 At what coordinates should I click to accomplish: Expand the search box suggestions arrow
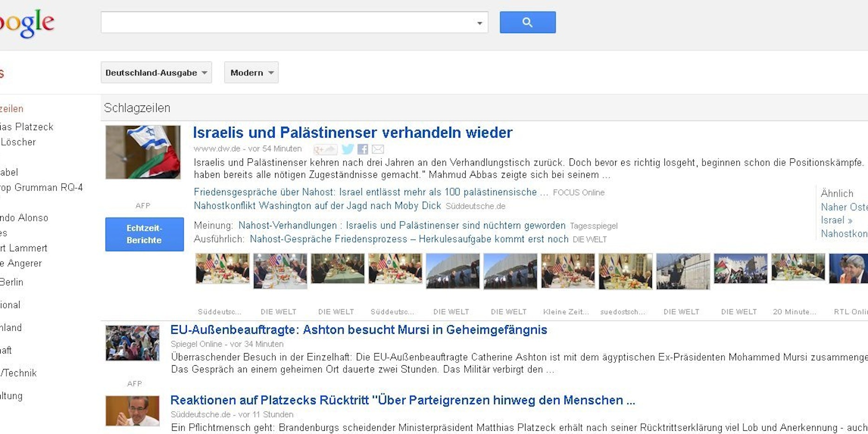click(480, 23)
